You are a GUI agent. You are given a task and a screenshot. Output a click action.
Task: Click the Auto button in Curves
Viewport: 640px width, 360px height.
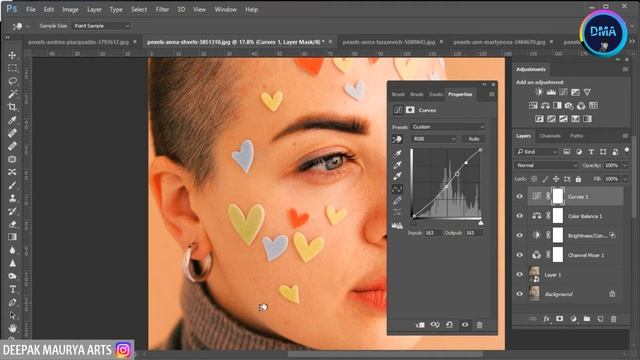click(473, 139)
